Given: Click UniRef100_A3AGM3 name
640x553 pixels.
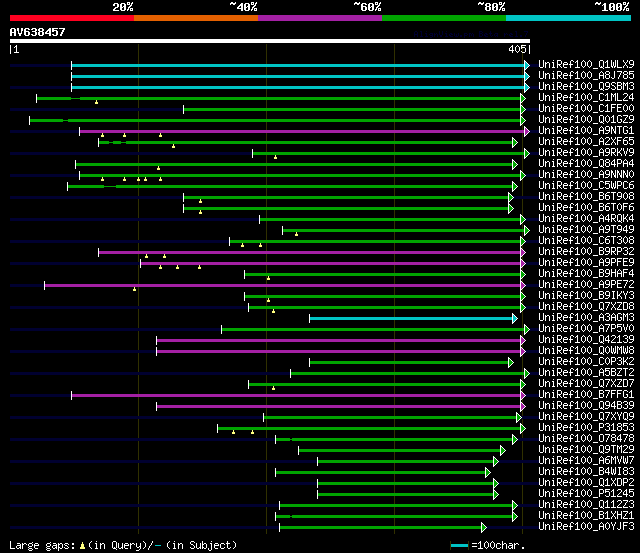Looking at the screenshot, I should (x=586, y=318).
